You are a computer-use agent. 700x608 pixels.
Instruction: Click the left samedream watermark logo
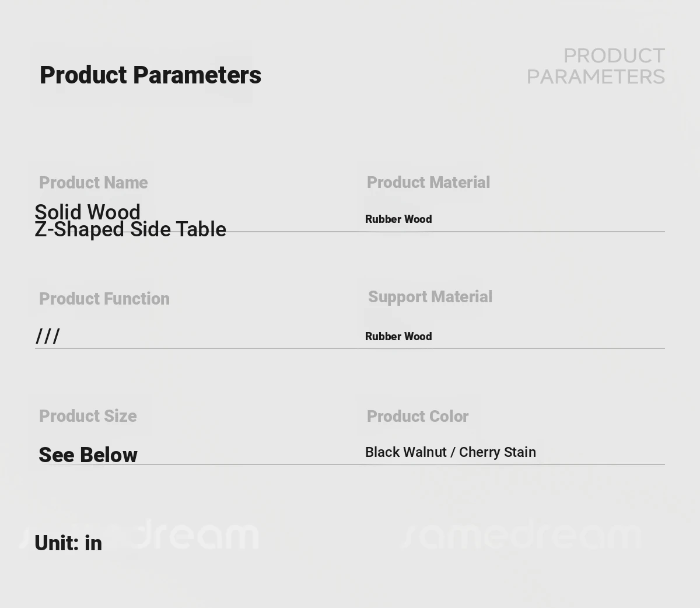click(139, 534)
